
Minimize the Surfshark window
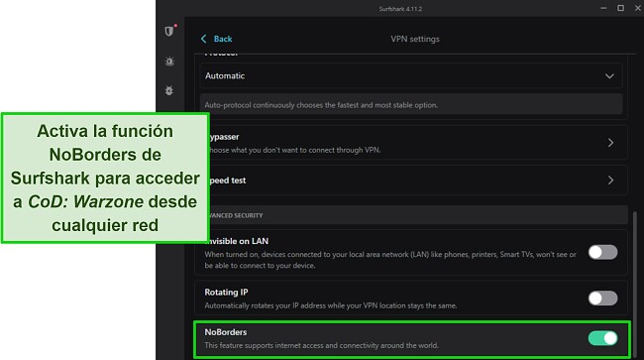603,8
